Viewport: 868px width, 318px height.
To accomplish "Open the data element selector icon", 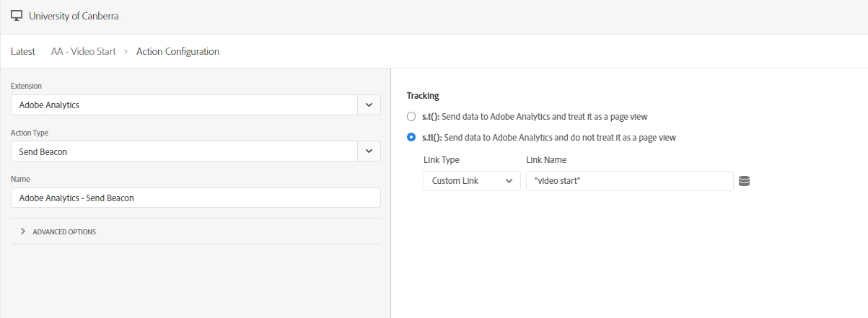I will tap(745, 181).
